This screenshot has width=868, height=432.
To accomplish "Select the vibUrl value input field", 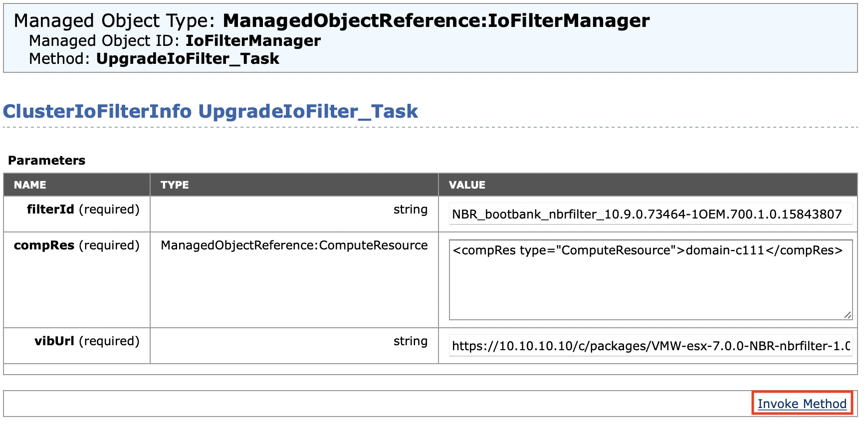I will tap(650, 346).
